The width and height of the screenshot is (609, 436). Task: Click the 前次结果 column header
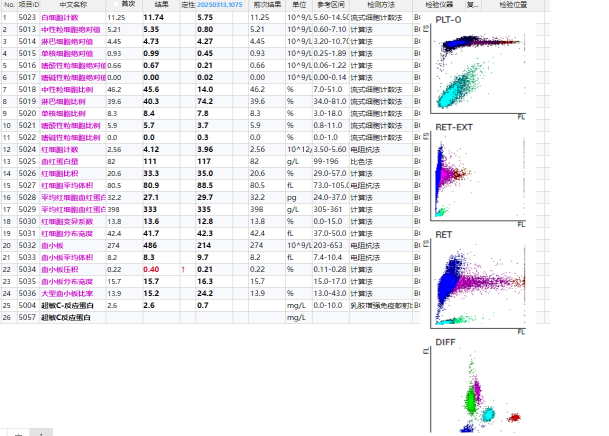click(x=267, y=5)
